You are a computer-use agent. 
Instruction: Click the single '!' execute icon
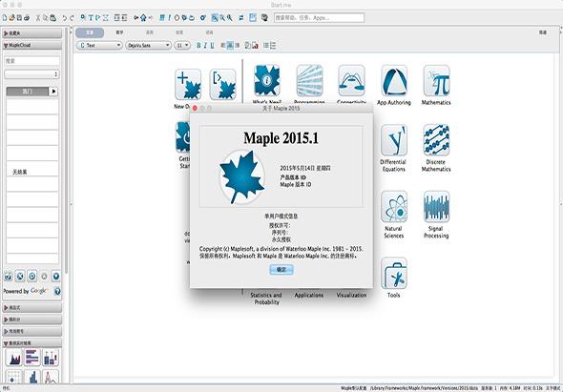point(170,17)
